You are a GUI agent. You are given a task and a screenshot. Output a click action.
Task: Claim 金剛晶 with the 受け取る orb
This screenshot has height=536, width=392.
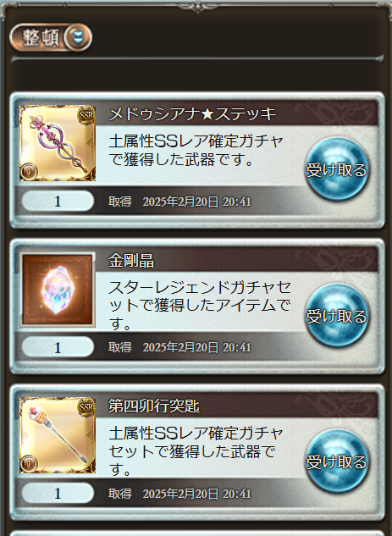click(336, 316)
